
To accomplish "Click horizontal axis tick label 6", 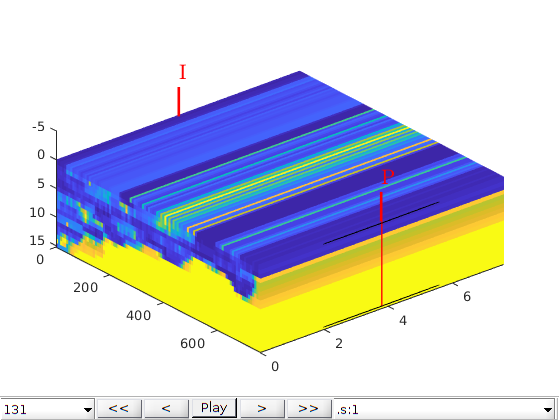I will pos(467,296).
